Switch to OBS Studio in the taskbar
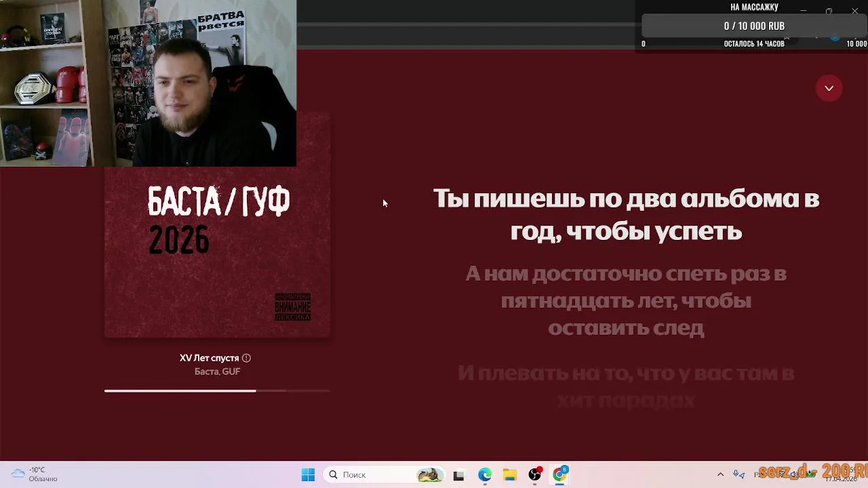Image resolution: width=868 pixels, height=488 pixels. coord(535,475)
